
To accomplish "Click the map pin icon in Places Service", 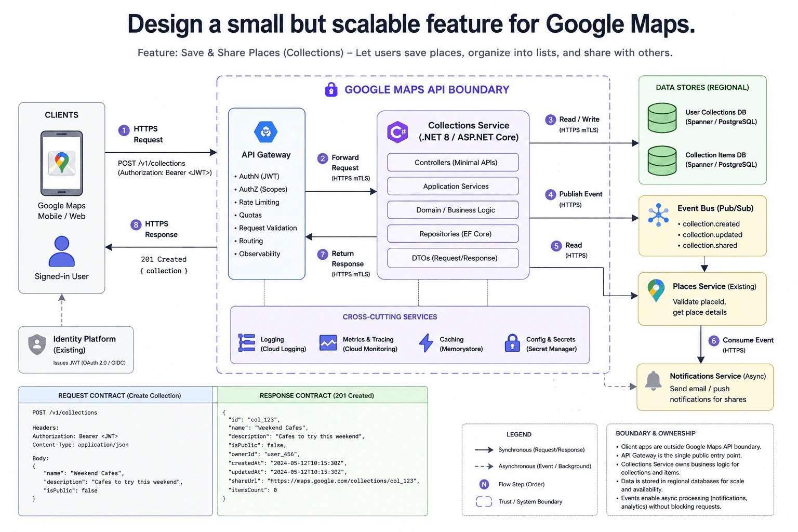I will 656,290.
